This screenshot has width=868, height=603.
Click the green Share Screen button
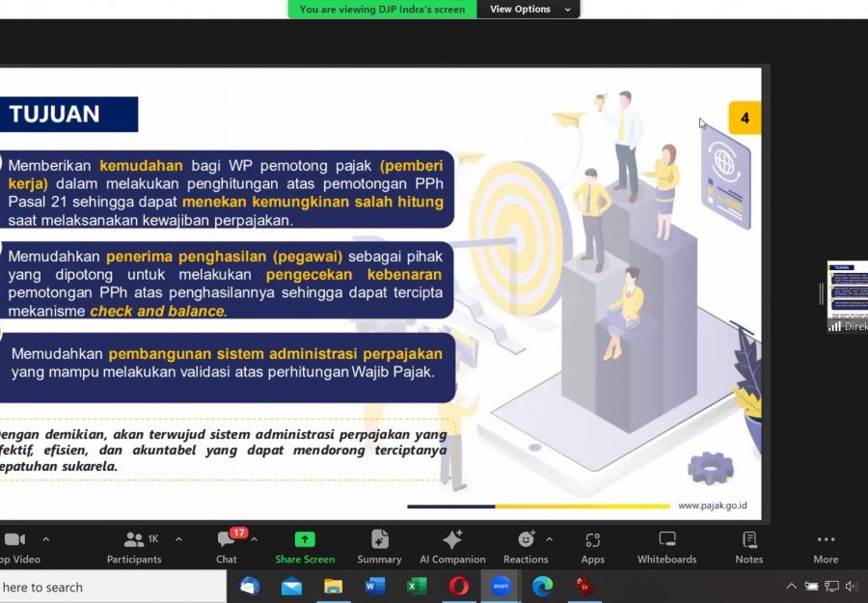(x=305, y=546)
